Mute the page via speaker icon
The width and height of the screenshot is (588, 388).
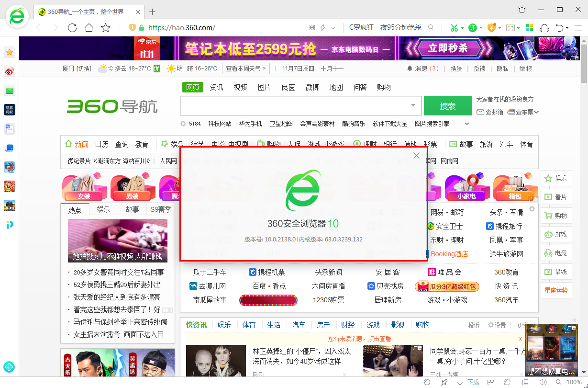(543, 382)
